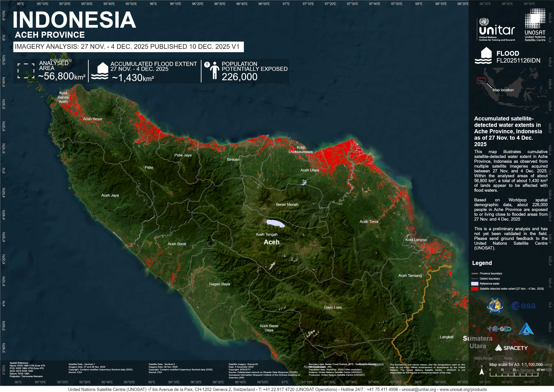This screenshot has height=392, width=554.
Task: Click the SPACETY logo
Action: pyautogui.click(x=511, y=348)
